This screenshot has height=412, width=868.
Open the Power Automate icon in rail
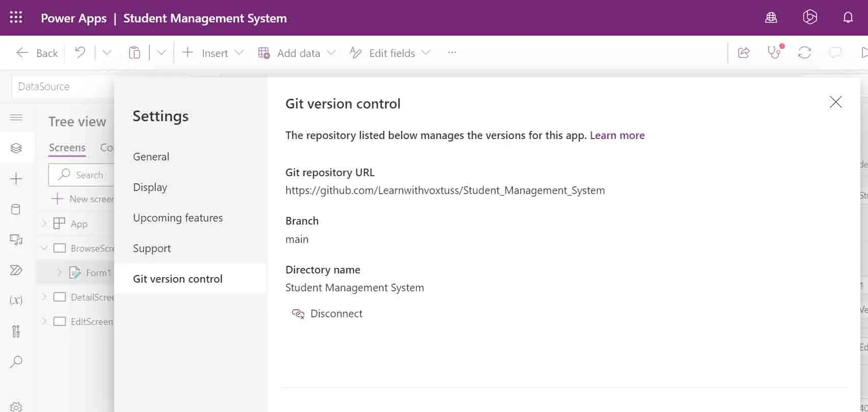click(x=16, y=270)
